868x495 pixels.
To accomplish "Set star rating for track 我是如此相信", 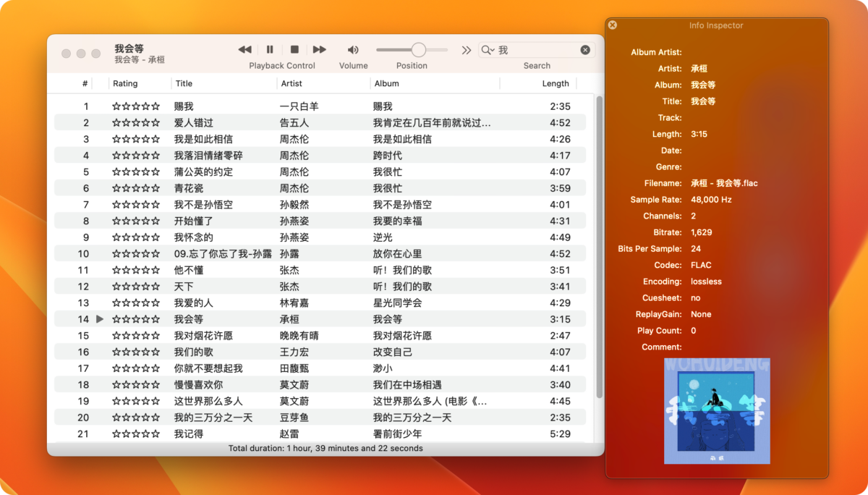I will tap(136, 139).
